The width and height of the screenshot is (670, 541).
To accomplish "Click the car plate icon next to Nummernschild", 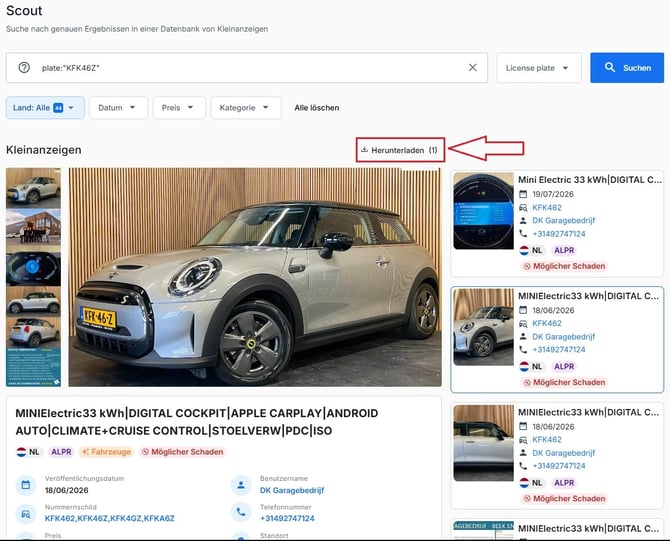I will coord(26,513).
